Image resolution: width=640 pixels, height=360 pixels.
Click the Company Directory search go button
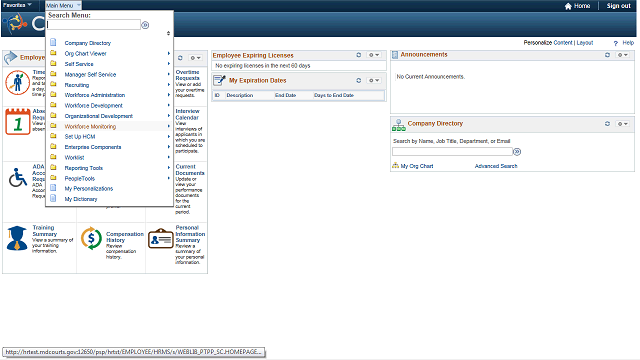pyautogui.click(x=517, y=152)
